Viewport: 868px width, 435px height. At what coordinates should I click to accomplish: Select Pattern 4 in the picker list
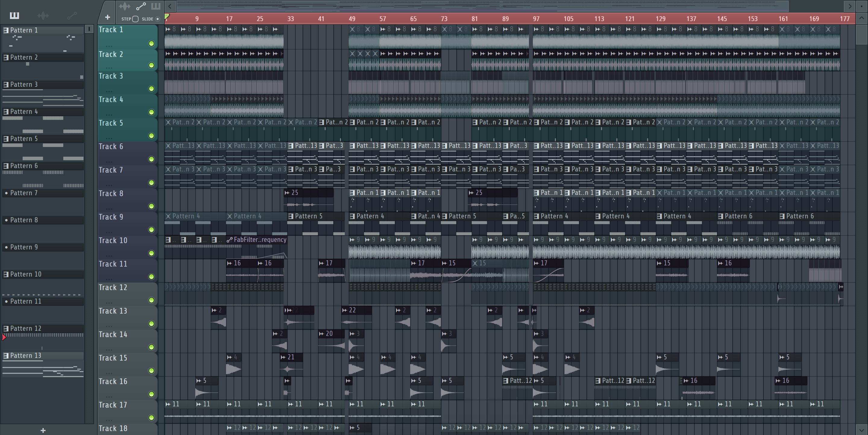click(x=43, y=112)
